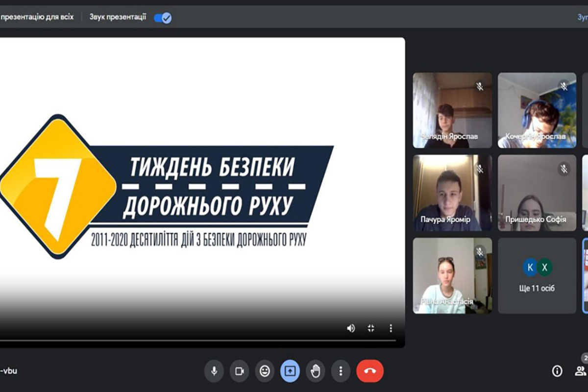Select Пачура Яромір video tile
Viewport: 588px width, 392px height.
(x=452, y=193)
